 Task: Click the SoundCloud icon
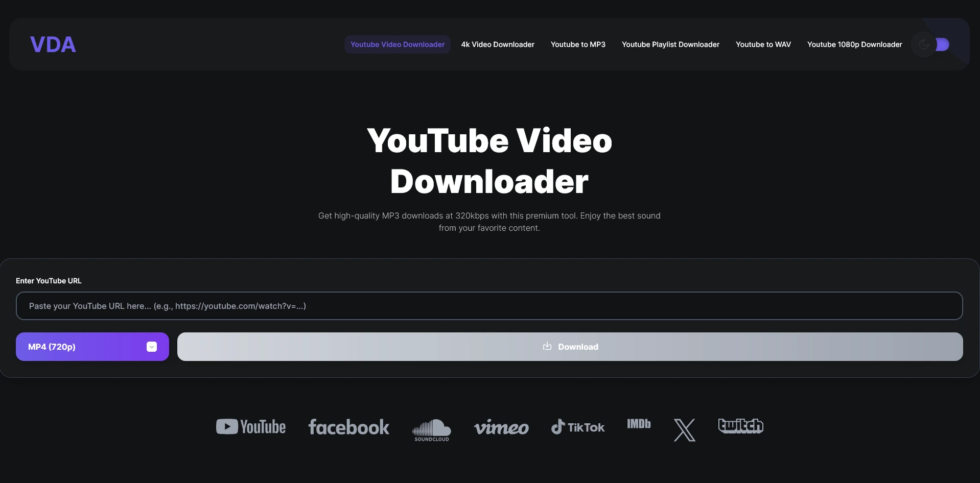click(x=431, y=429)
